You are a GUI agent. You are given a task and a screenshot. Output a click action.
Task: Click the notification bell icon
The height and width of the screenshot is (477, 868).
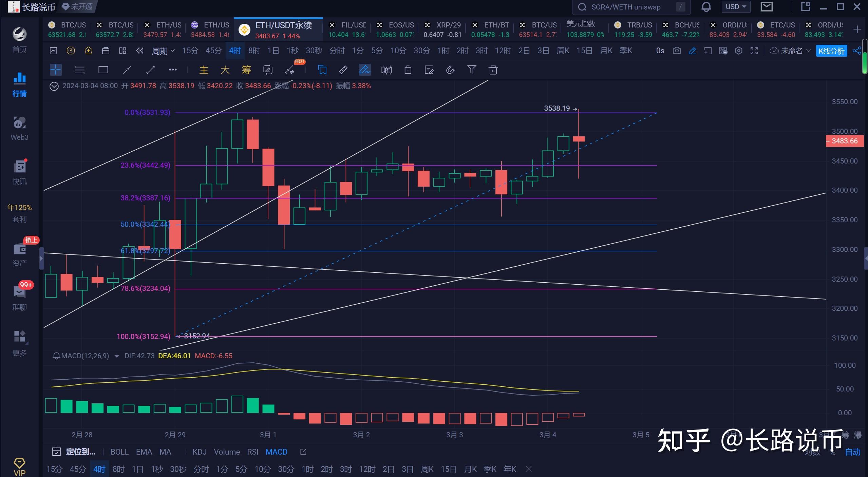706,7
